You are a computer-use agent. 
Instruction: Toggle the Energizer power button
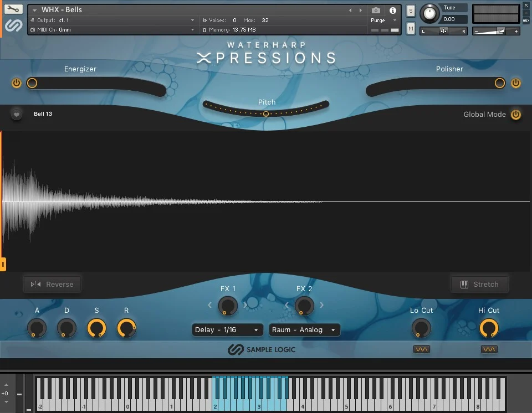(16, 83)
